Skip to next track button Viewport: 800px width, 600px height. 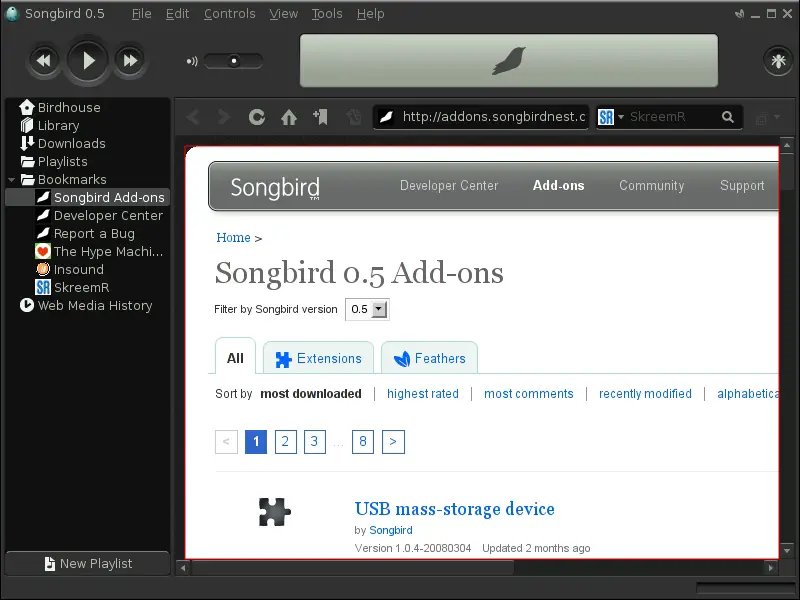pyautogui.click(x=130, y=60)
